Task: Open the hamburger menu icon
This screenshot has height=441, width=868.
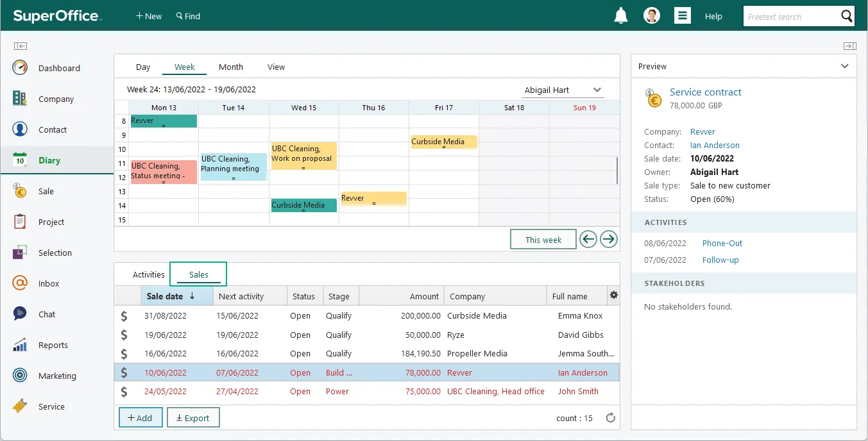Action: coord(683,16)
